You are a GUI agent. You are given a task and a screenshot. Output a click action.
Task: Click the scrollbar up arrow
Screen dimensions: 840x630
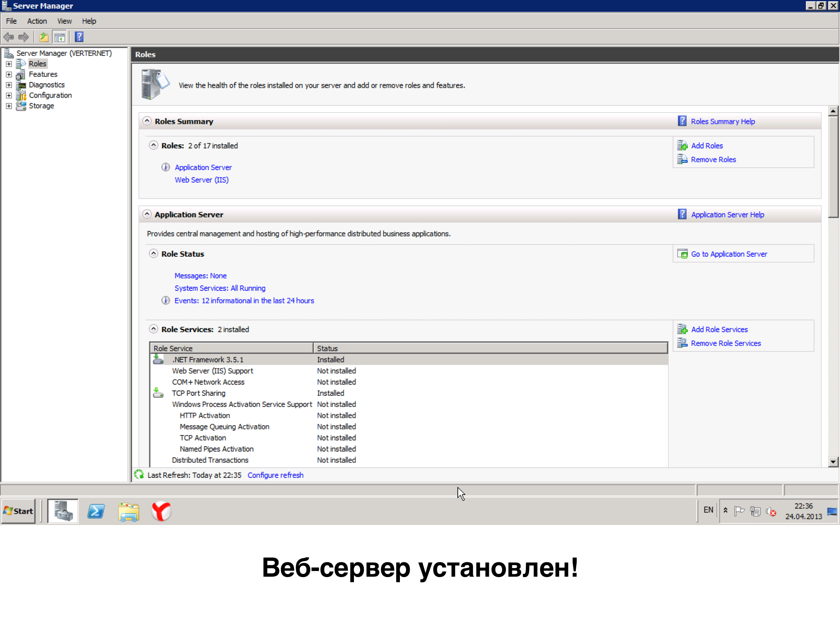(x=833, y=111)
